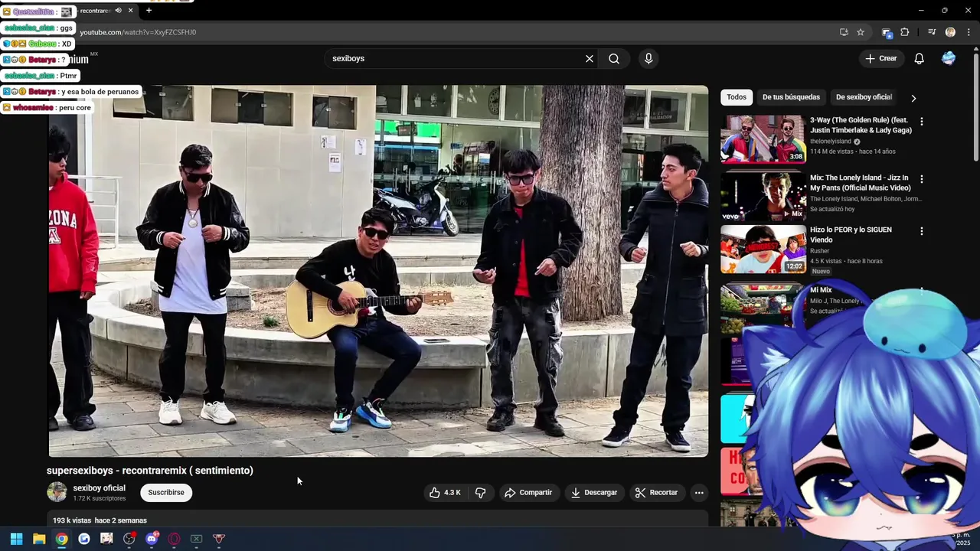Select the De tus búsquedas chip

(x=791, y=97)
